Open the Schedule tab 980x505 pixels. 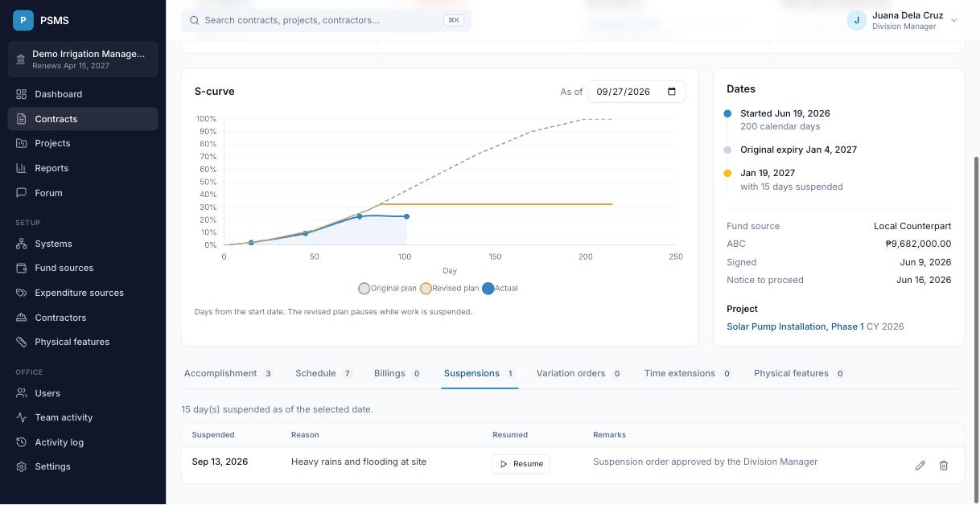coord(323,373)
